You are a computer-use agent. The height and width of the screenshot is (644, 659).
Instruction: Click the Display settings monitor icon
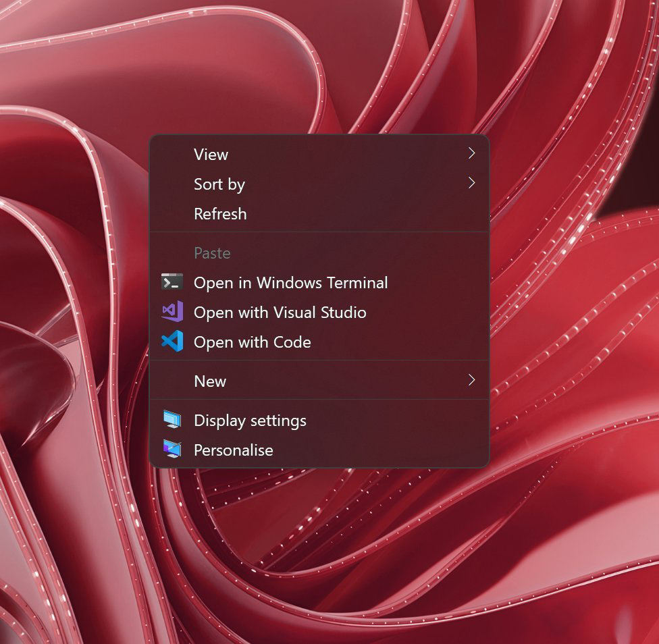point(171,420)
